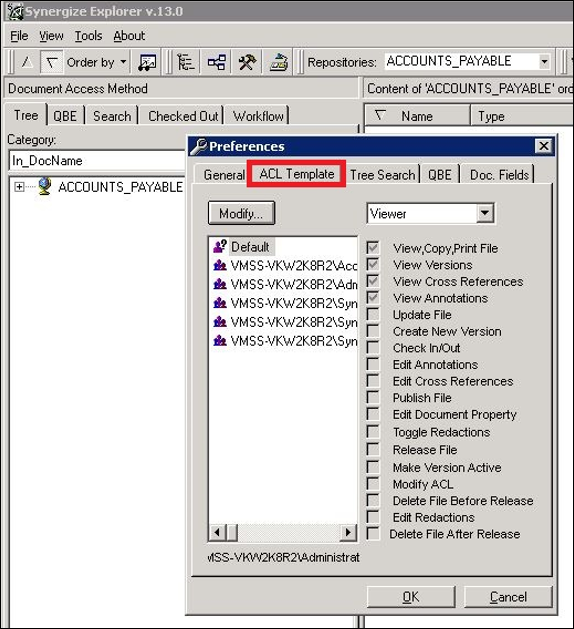Open the Viewer role dropdown
This screenshot has height=629, width=574.
point(485,213)
